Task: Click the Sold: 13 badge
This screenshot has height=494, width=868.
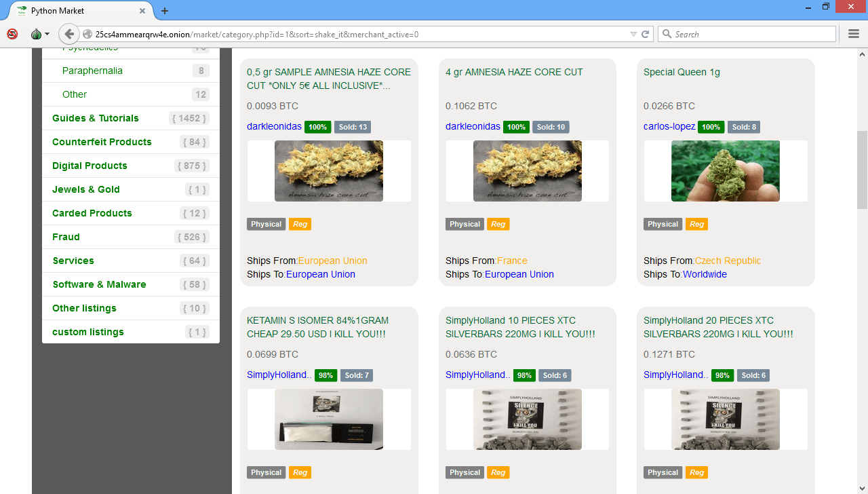Action: tap(353, 127)
